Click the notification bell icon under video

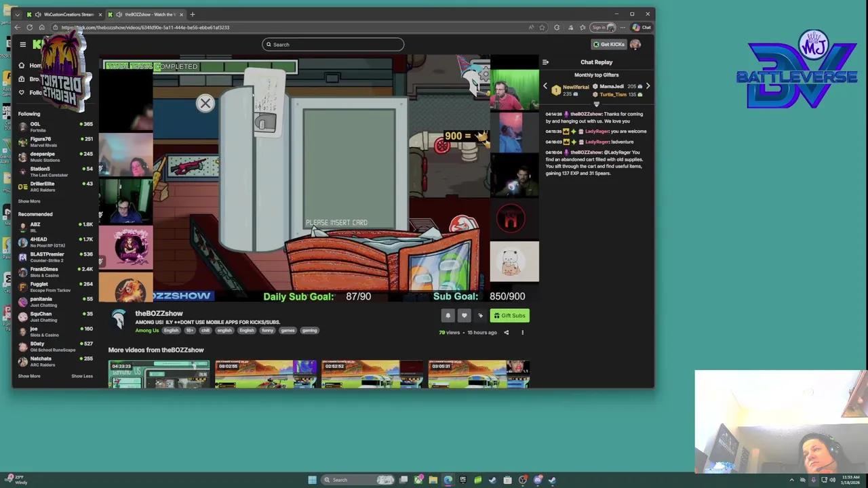448,315
